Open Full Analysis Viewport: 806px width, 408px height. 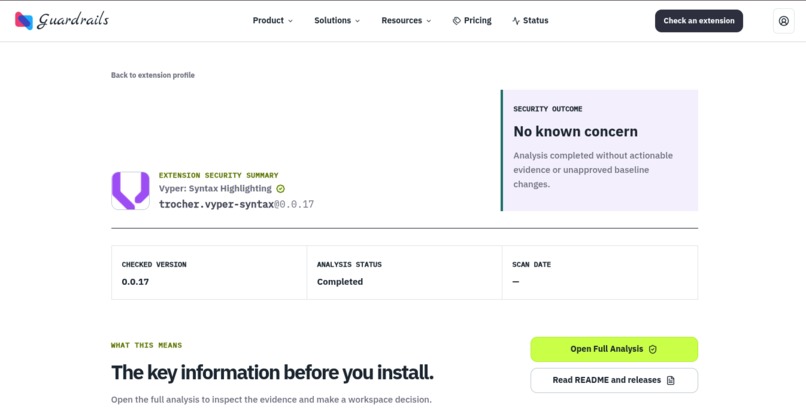(614, 349)
